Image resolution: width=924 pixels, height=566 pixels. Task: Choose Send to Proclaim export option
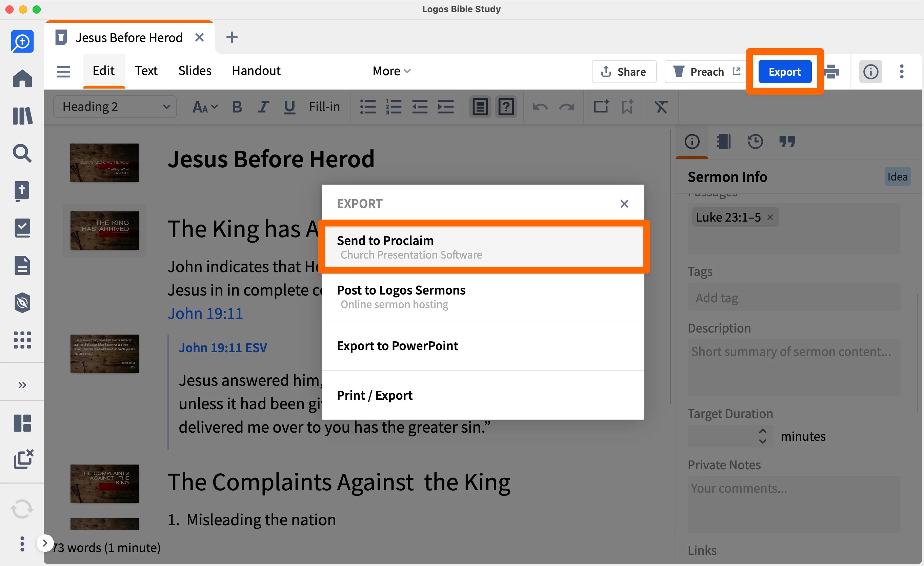pyautogui.click(x=484, y=246)
